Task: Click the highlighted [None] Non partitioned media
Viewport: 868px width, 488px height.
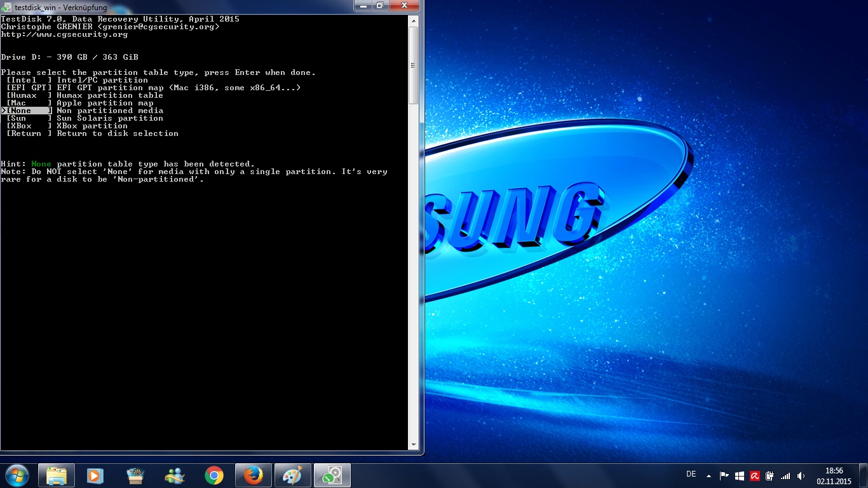Action: pyautogui.click(x=82, y=111)
